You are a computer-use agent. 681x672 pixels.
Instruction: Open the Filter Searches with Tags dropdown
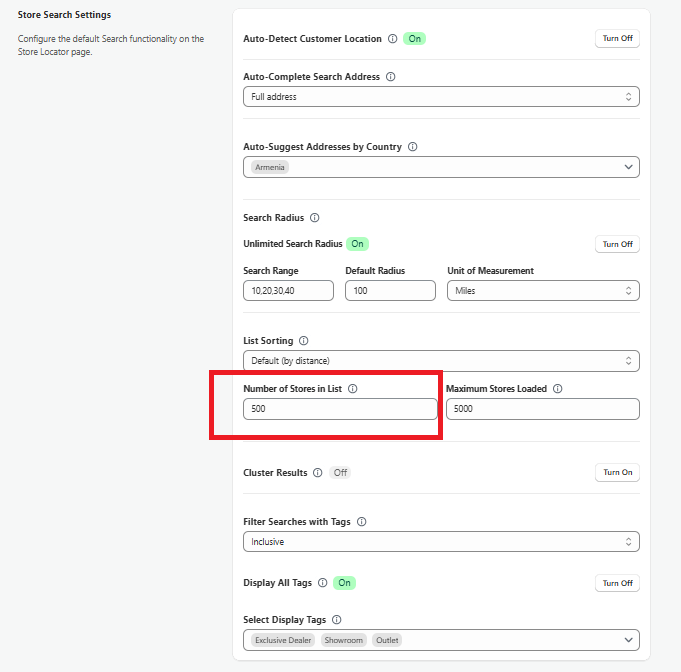point(441,542)
